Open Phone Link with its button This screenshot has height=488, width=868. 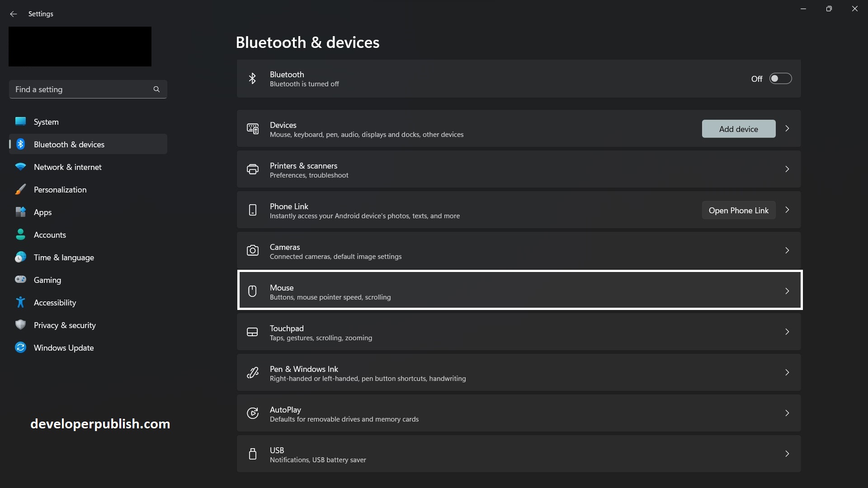pos(739,210)
